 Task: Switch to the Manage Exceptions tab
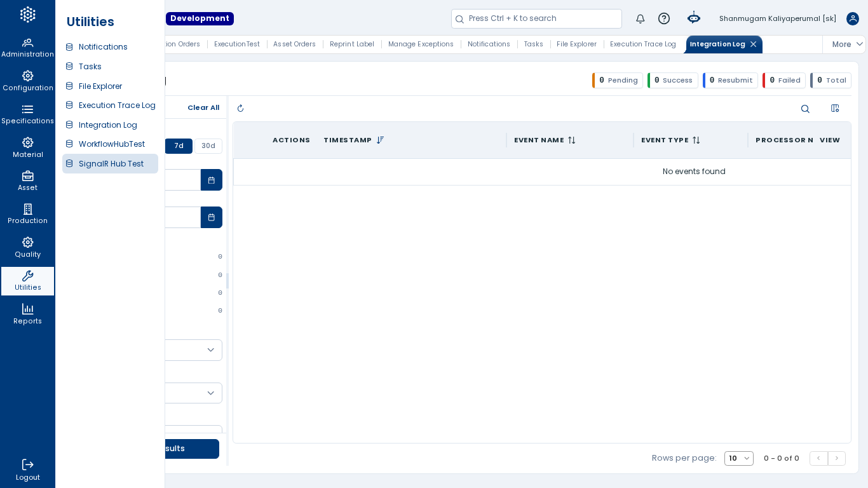coord(421,44)
